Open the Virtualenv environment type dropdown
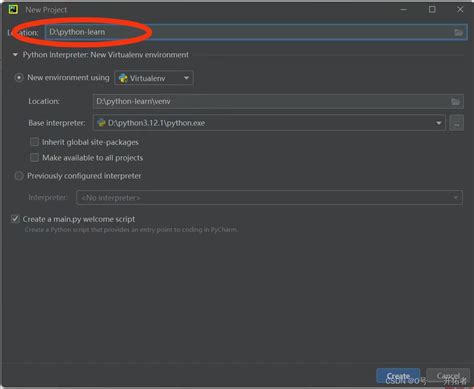The image size is (474, 389). pyautogui.click(x=154, y=78)
